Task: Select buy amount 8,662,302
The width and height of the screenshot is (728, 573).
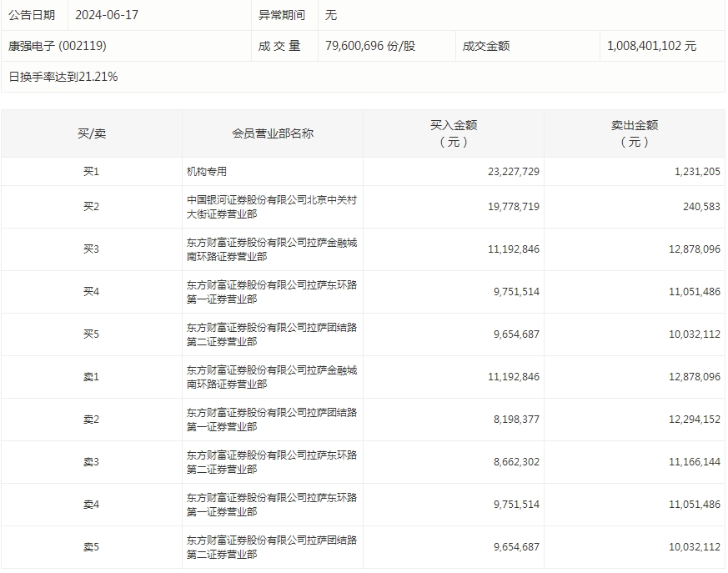Action: (516, 462)
